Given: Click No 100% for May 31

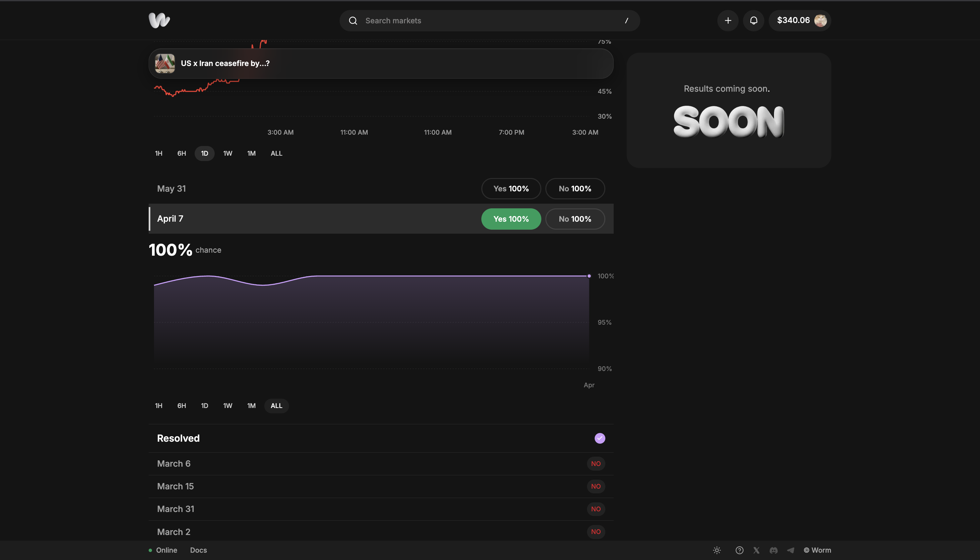Looking at the screenshot, I should tap(575, 188).
